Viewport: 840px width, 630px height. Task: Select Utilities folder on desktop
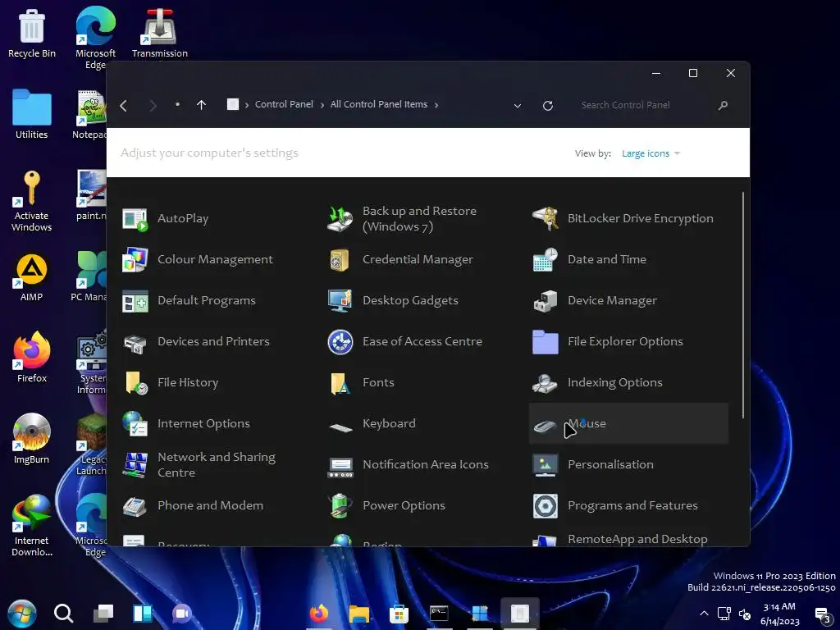[32, 114]
